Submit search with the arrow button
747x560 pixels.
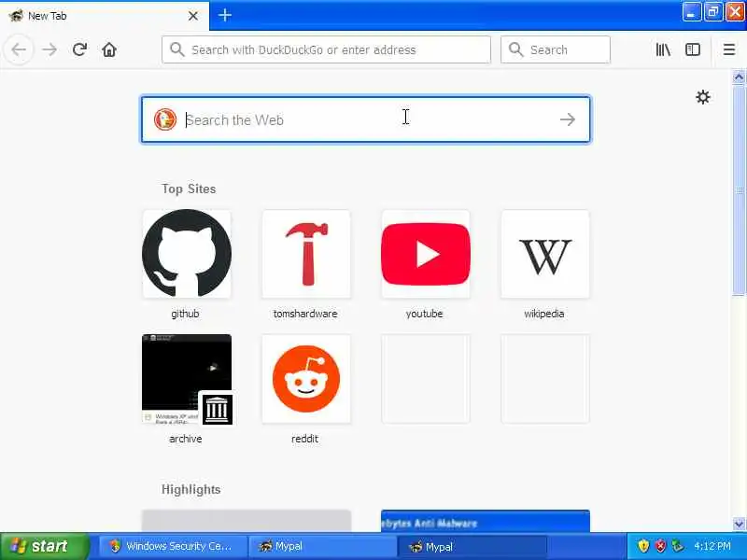568,119
